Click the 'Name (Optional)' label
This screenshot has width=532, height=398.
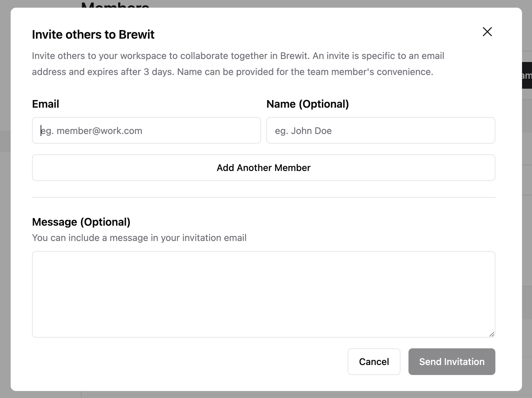(x=308, y=104)
